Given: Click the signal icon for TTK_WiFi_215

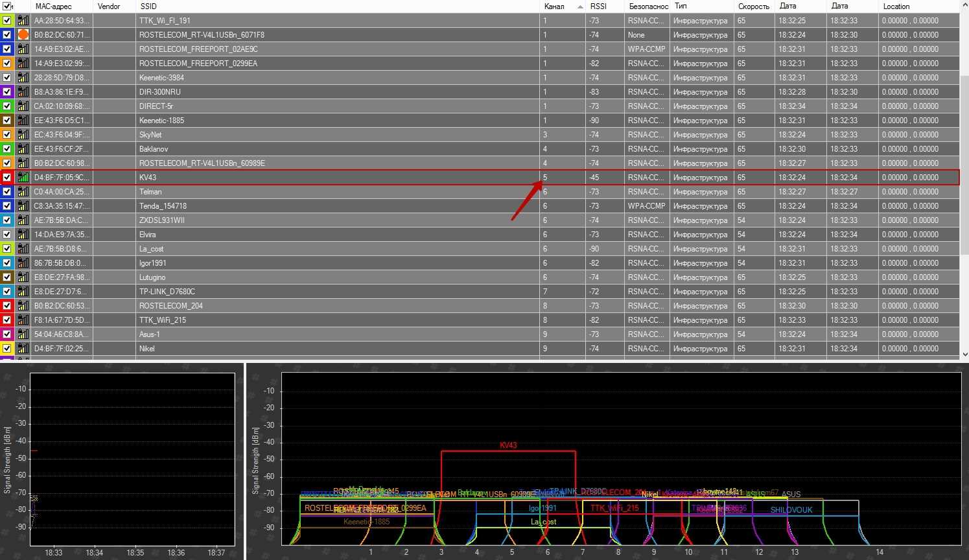Looking at the screenshot, I should pyautogui.click(x=23, y=320).
